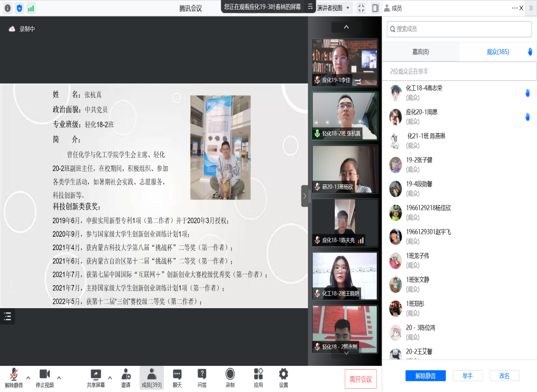Switch to the Audience (观众) tab

coord(497,52)
